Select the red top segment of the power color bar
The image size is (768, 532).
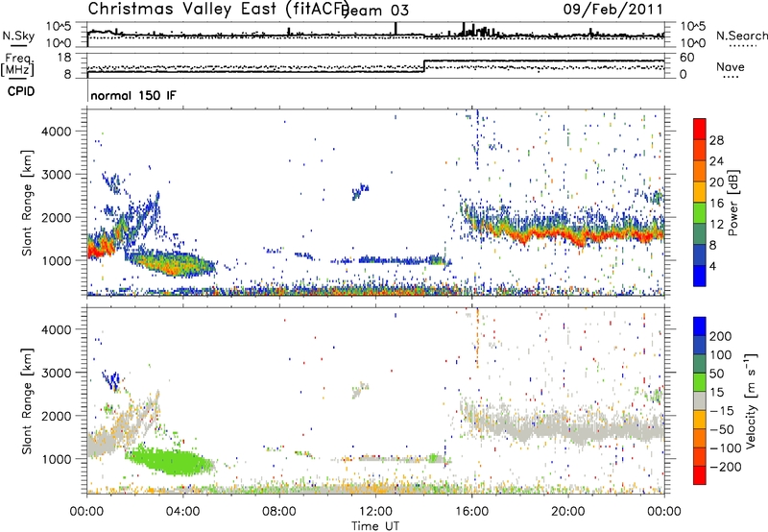click(700, 129)
